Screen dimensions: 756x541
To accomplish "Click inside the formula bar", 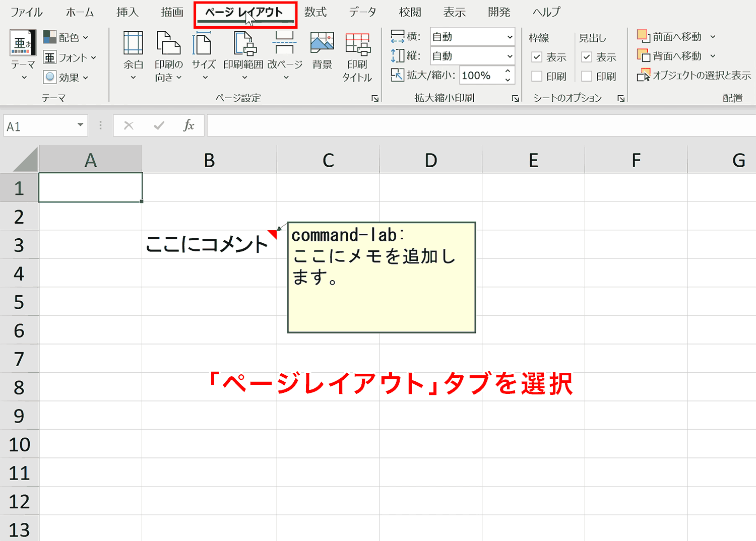I will tap(481, 126).
